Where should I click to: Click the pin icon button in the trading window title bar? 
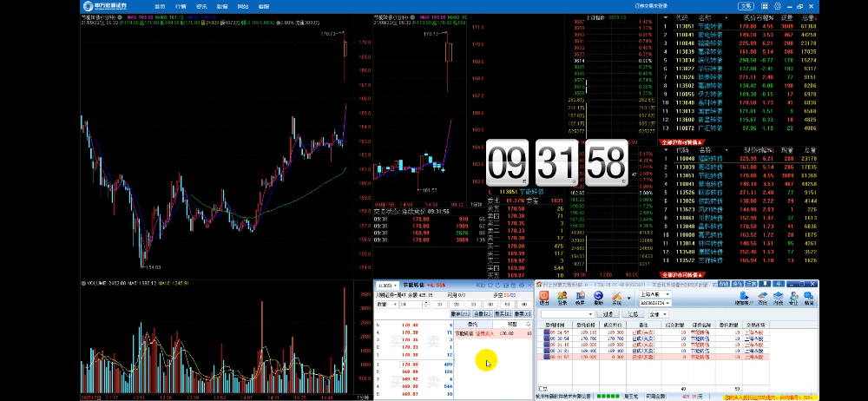tap(765, 284)
